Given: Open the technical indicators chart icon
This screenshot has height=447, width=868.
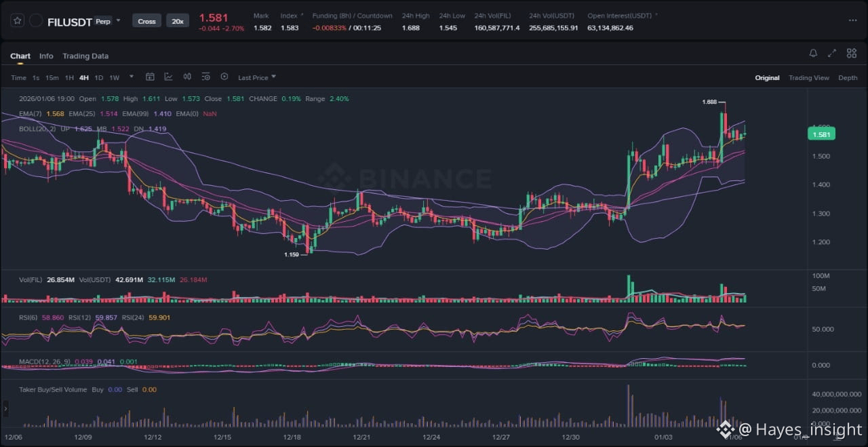Looking at the screenshot, I should pyautogui.click(x=168, y=77).
